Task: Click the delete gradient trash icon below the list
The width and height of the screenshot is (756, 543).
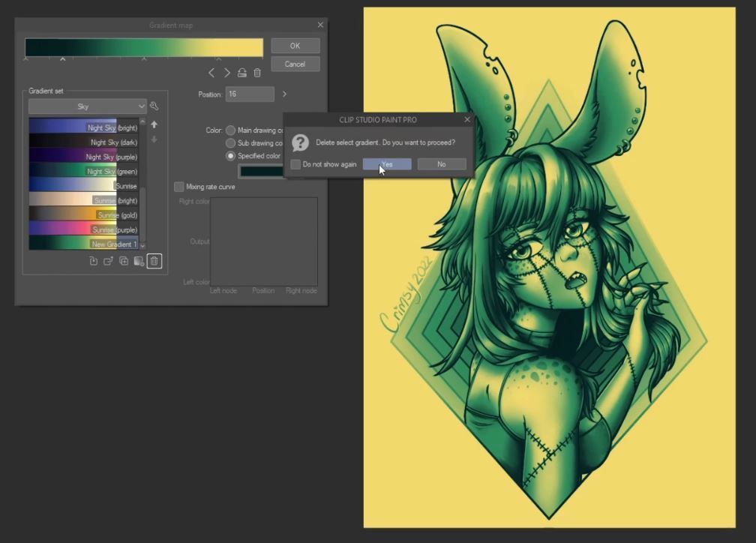Action: click(x=154, y=261)
